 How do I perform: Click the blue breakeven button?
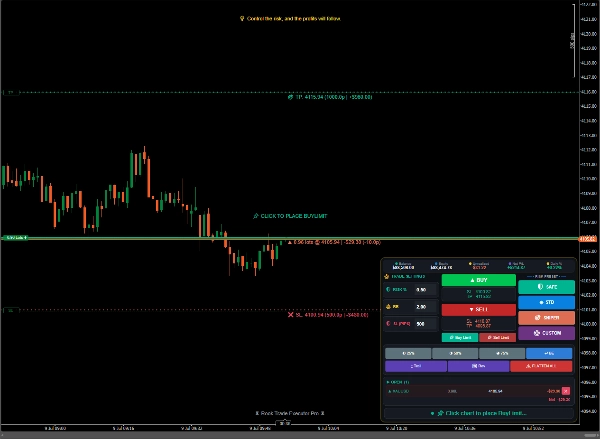[549, 353]
